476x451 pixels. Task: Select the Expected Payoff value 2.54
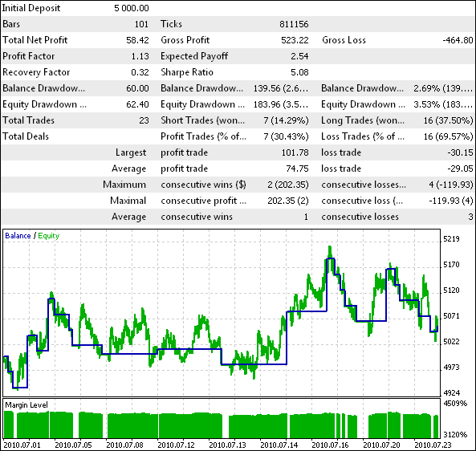tap(299, 56)
